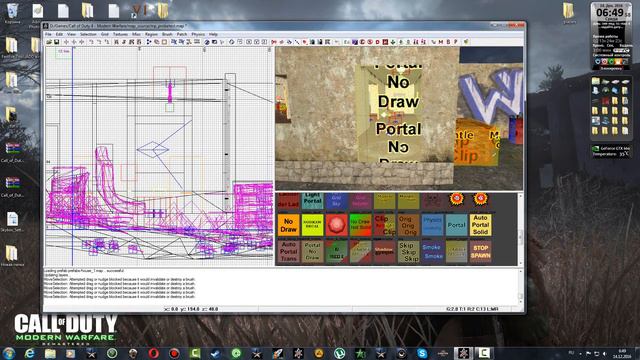The image size is (640, 360).
Task: Open the Brush menu
Action: (x=167, y=34)
